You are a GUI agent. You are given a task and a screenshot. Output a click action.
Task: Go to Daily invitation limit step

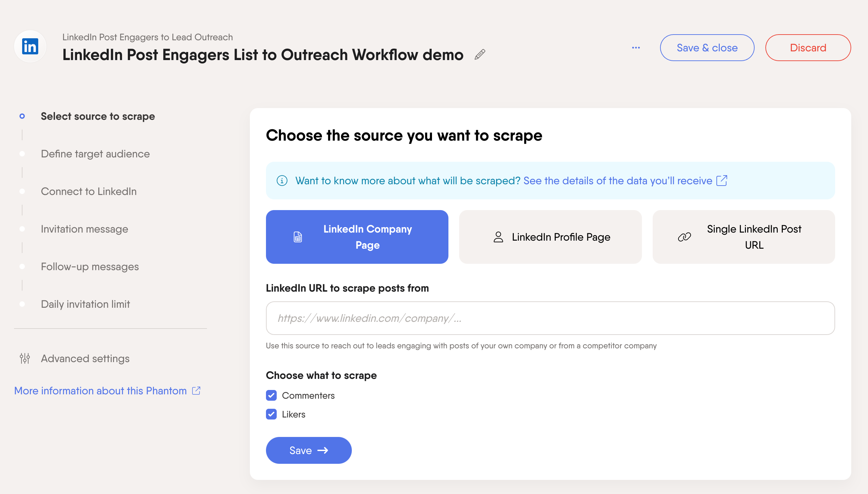point(86,304)
